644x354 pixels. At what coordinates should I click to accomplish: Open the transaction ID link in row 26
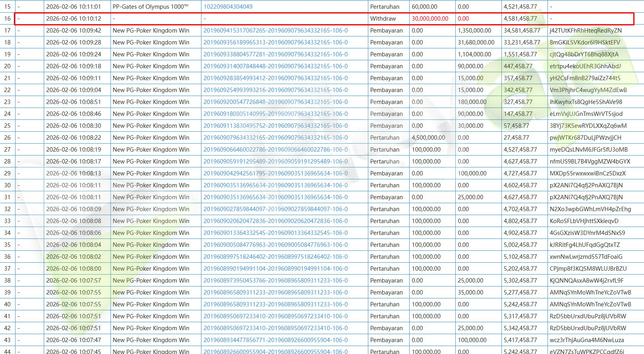pos(275,138)
